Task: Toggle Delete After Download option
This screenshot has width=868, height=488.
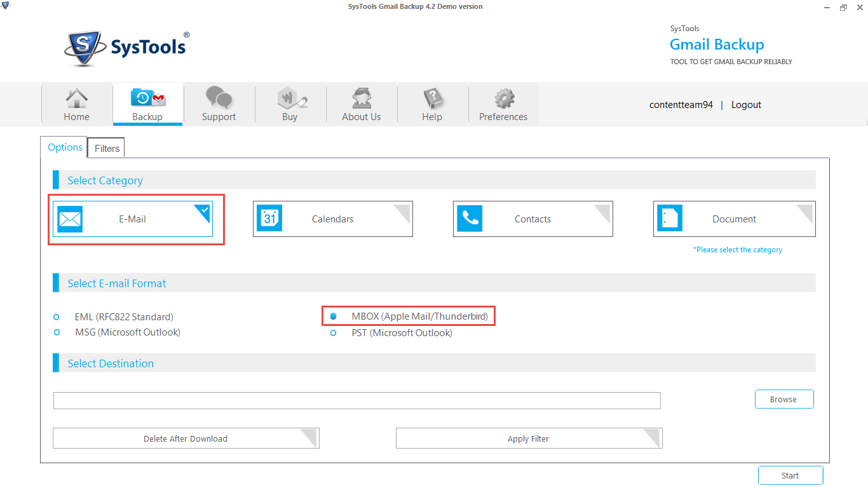Action: pyautogui.click(x=186, y=438)
